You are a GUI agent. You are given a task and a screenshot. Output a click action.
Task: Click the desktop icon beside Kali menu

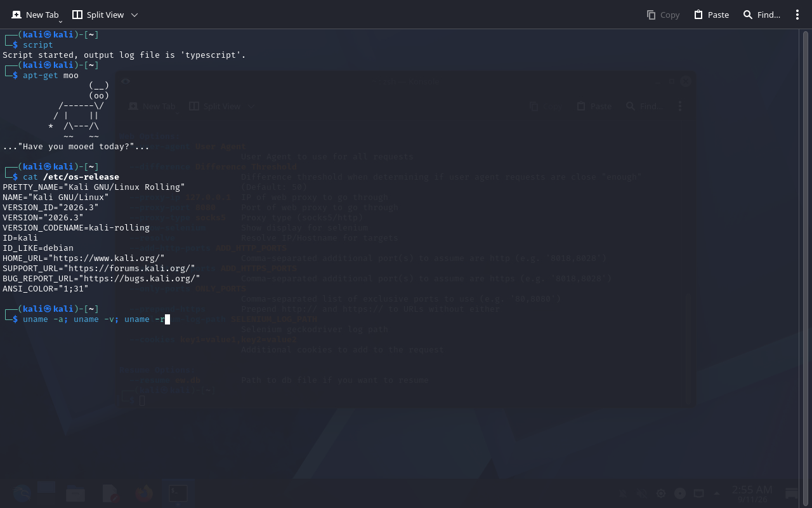point(47,491)
